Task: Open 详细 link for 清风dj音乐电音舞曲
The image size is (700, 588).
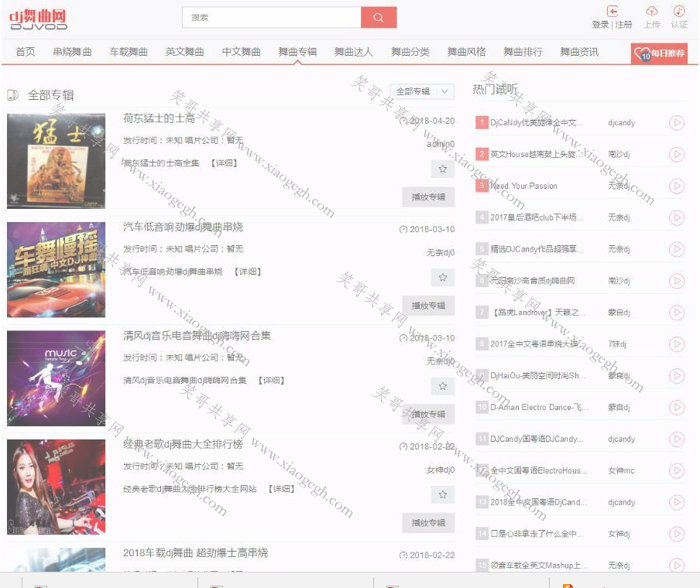Action: tap(272, 381)
